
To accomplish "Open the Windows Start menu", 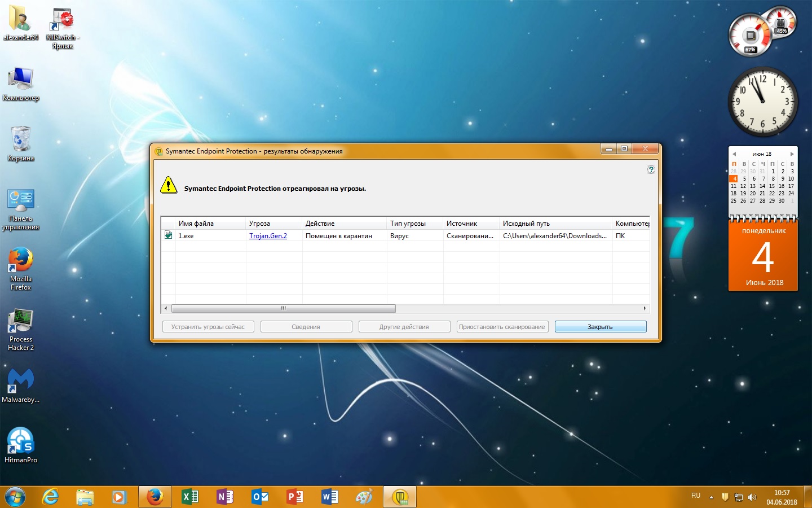I will 15,497.
